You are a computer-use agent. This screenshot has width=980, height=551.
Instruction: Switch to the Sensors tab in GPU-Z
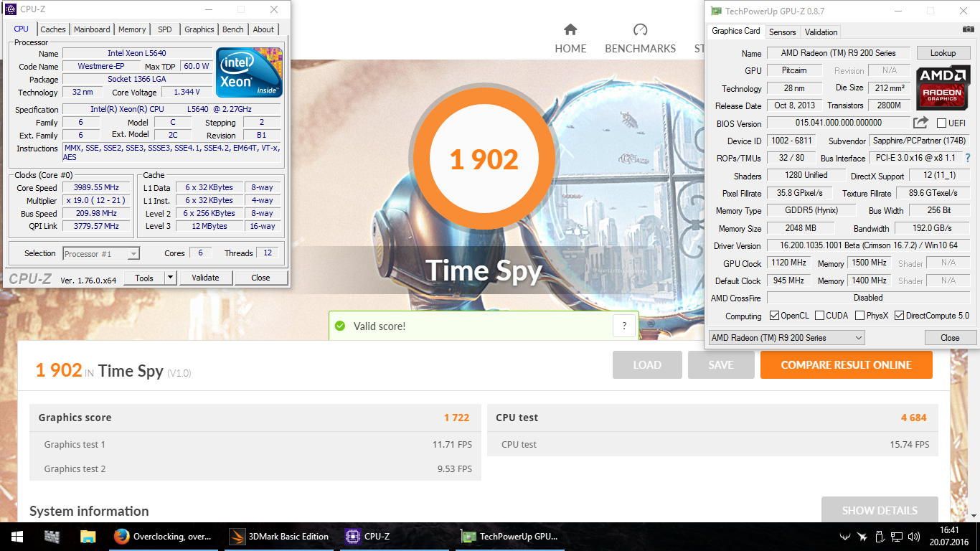tap(782, 32)
